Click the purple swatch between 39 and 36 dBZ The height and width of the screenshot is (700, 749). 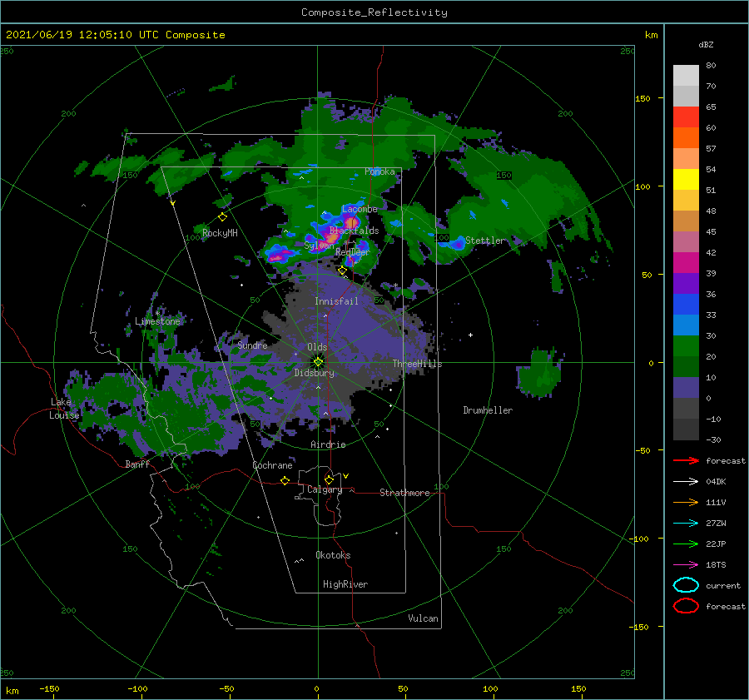click(686, 283)
